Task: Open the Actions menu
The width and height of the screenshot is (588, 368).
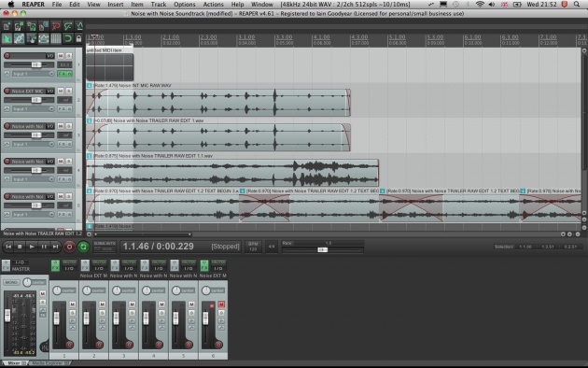Action: [213, 5]
